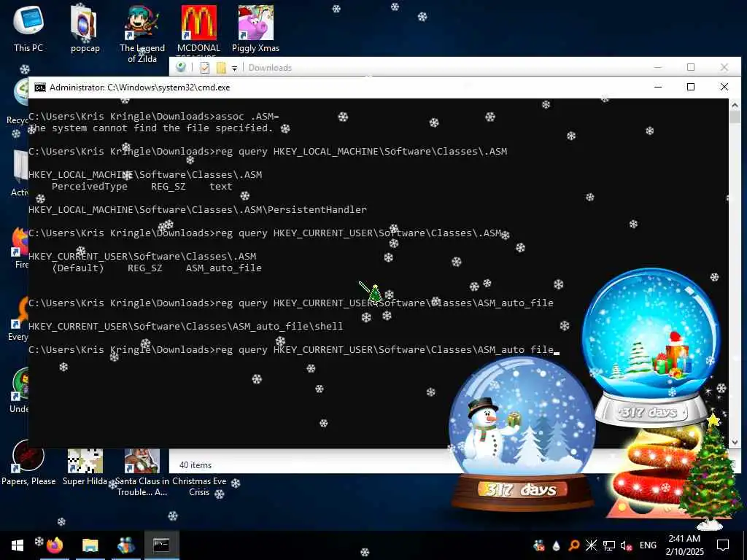Launch The Legend of Zilda shortcut
The width and height of the screenshot is (747, 560).
click(x=142, y=32)
